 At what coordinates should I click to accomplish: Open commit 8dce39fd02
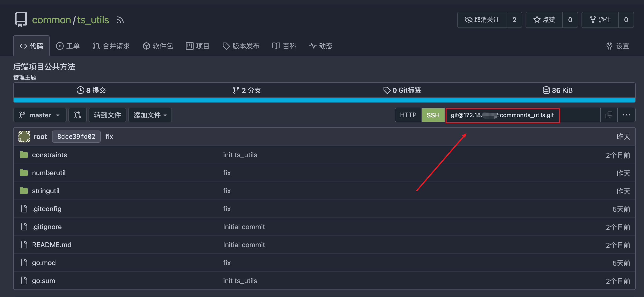pyautogui.click(x=76, y=137)
